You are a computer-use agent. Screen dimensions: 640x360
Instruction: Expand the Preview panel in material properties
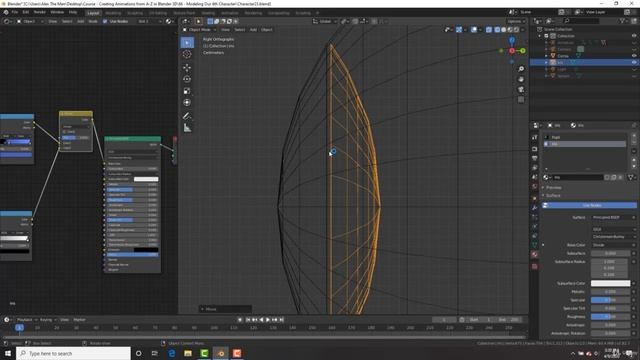click(553, 188)
